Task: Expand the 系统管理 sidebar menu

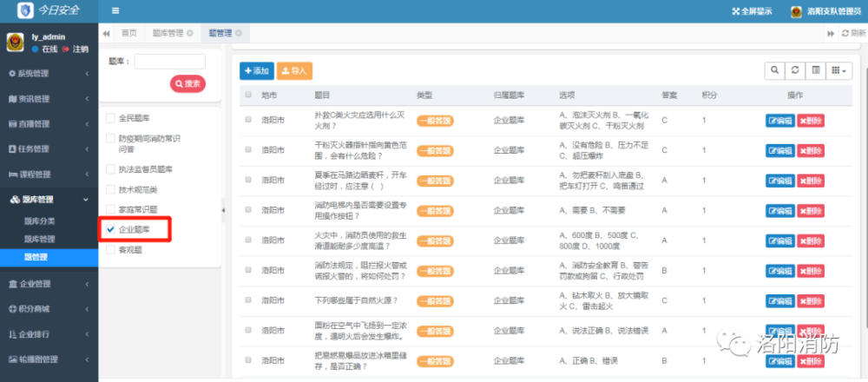Action: click(49, 73)
